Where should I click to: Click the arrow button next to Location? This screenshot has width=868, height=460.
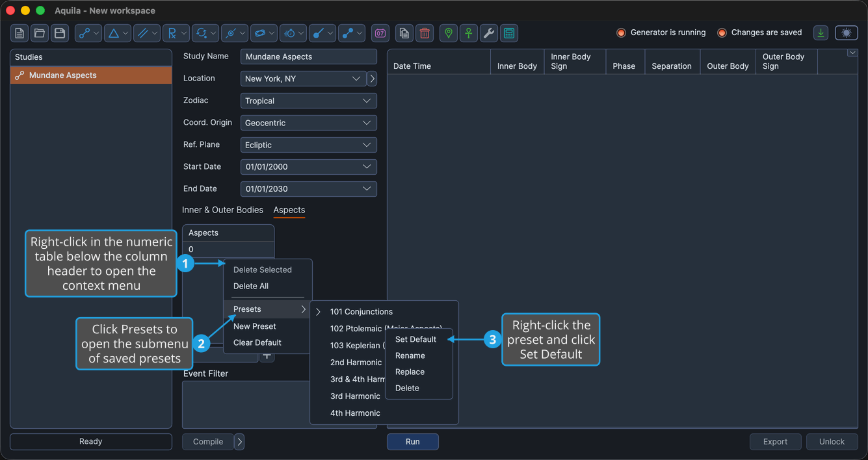pyautogui.click(x=372, y=79)
